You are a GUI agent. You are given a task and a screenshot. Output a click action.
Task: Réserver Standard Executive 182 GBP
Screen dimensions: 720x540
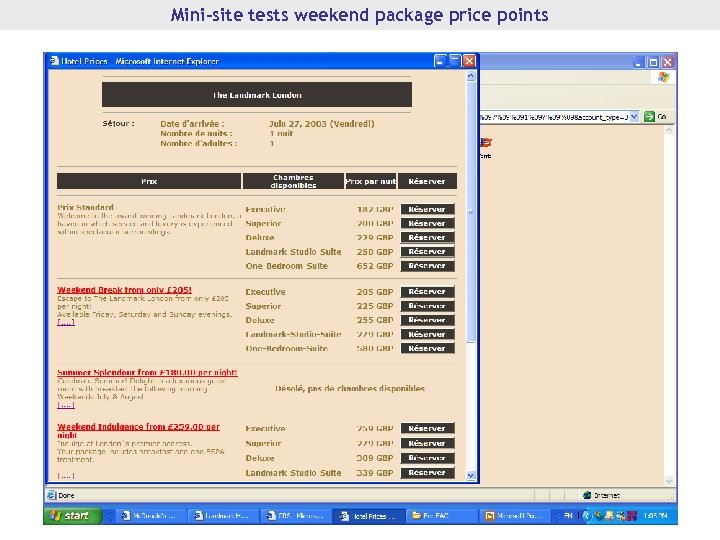point(428,209)
